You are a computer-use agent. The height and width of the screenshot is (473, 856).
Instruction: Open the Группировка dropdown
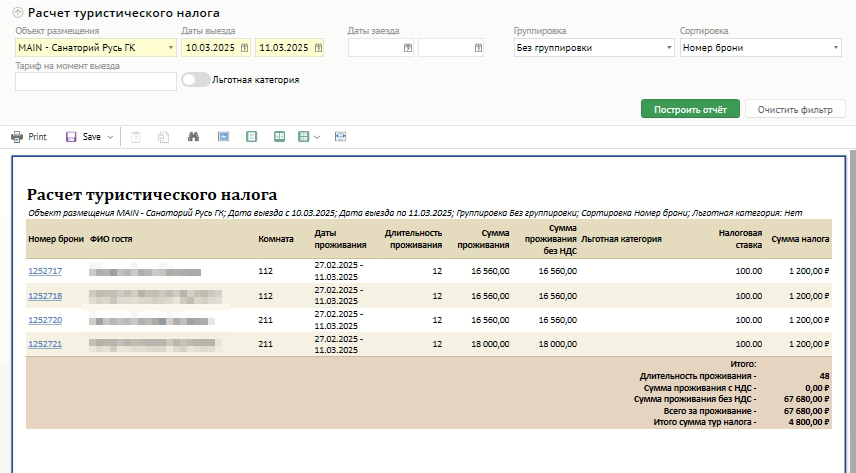(668, 47)
